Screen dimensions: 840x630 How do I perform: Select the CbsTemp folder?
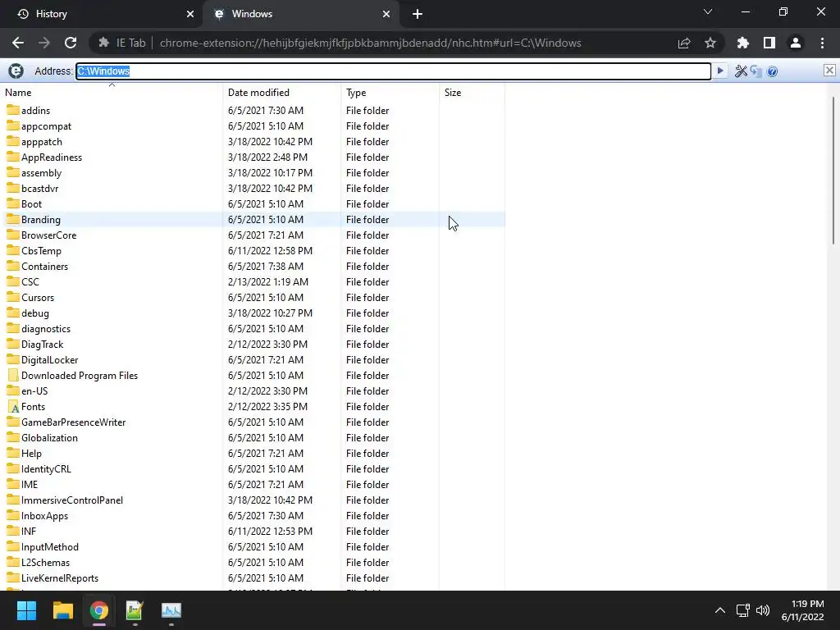point(41,251)
